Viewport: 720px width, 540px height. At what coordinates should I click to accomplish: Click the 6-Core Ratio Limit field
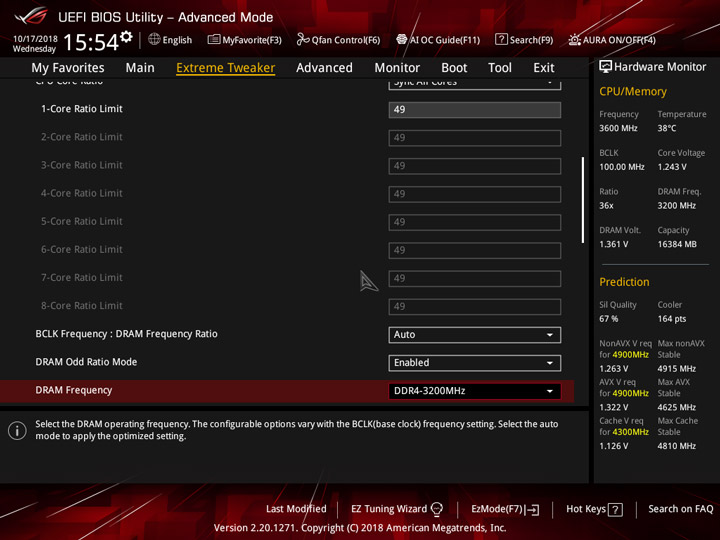(x=474, y=250)
